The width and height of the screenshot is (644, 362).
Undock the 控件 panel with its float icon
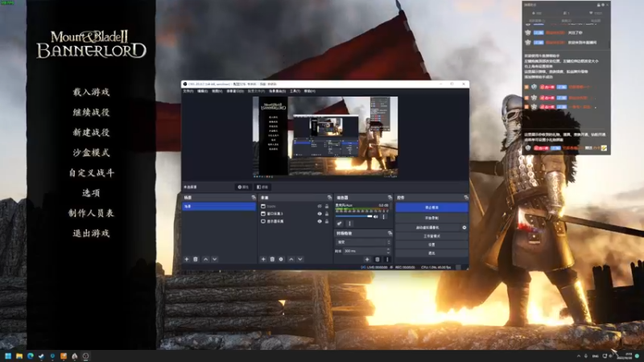[466, 198]
